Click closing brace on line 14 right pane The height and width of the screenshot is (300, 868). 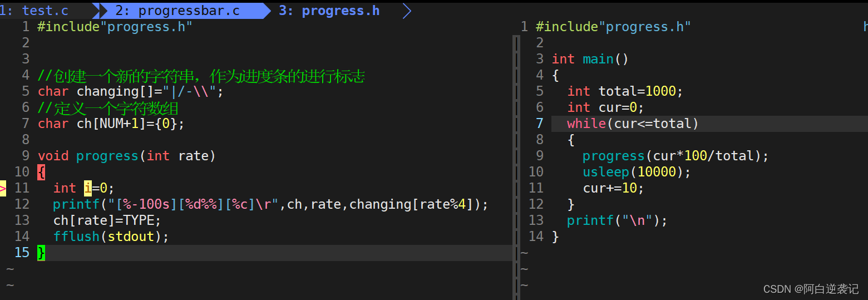pyautogui.click(x=555, y=237)
